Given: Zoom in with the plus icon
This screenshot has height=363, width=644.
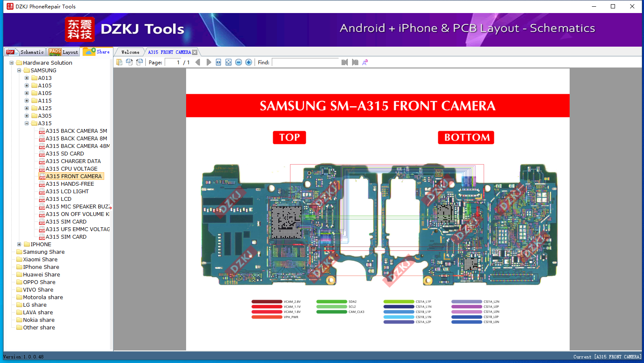Looking at the screenshot, I should tap(249, 62).
